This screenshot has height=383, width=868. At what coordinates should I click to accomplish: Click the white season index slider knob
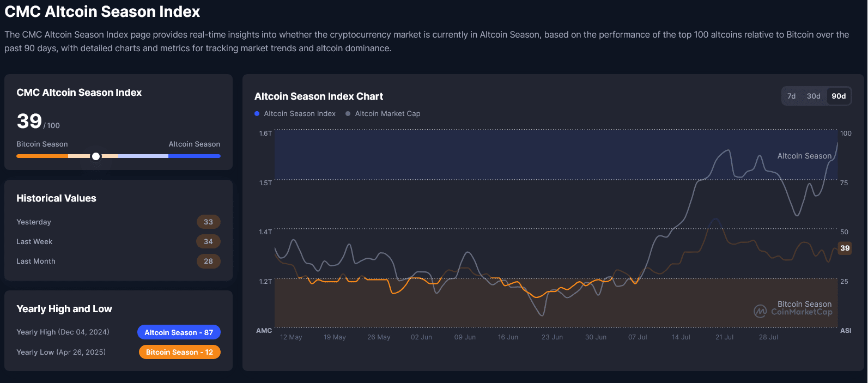[x=96, y=156]
